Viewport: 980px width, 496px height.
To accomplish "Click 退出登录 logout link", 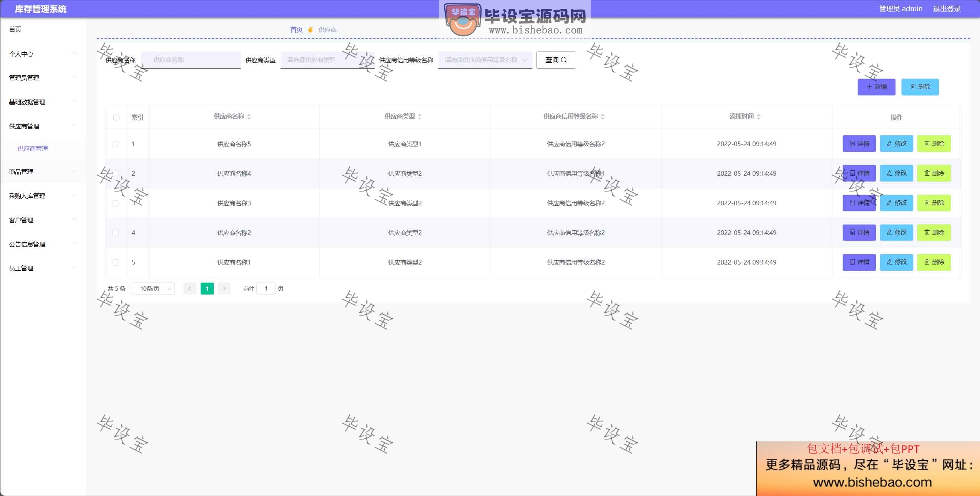I will click(x=947, y=9).
